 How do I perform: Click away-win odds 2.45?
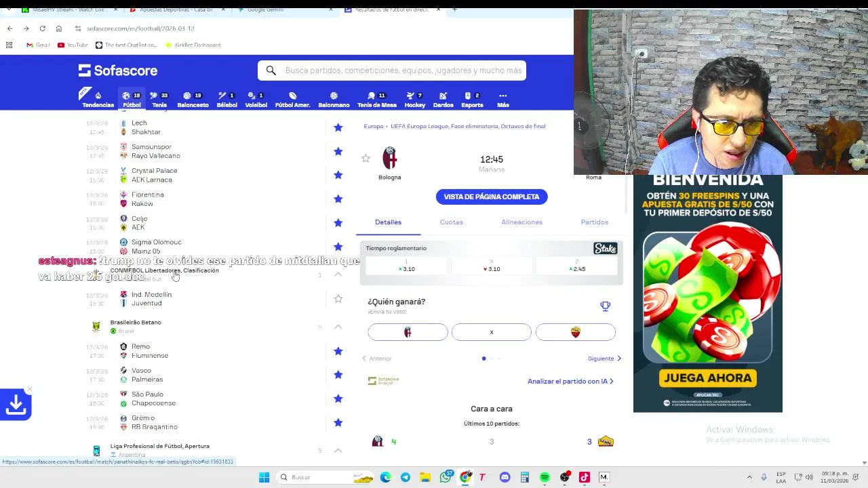(x=577, y=266)
